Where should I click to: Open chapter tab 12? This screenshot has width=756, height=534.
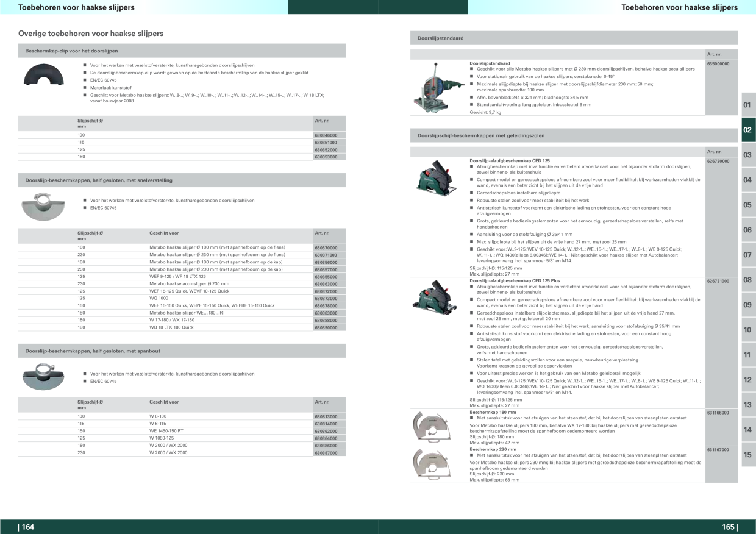point(748,380)
